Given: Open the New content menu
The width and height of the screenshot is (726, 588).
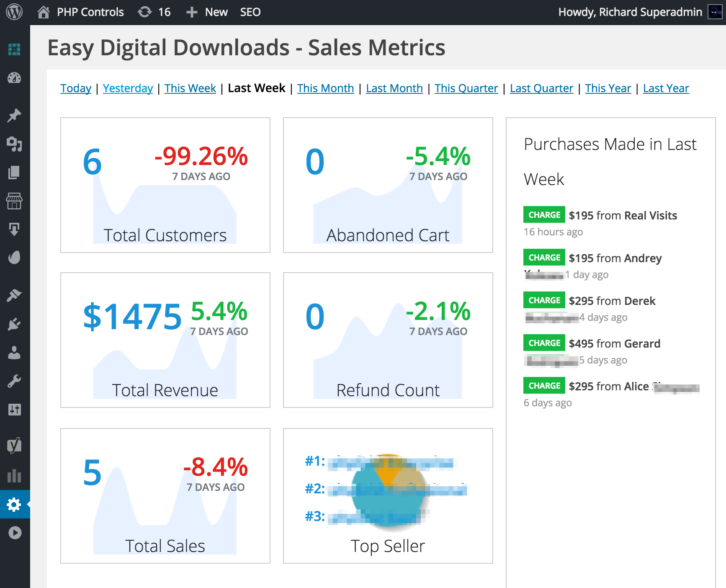Looking at the screenshot, I should (216, 12).
